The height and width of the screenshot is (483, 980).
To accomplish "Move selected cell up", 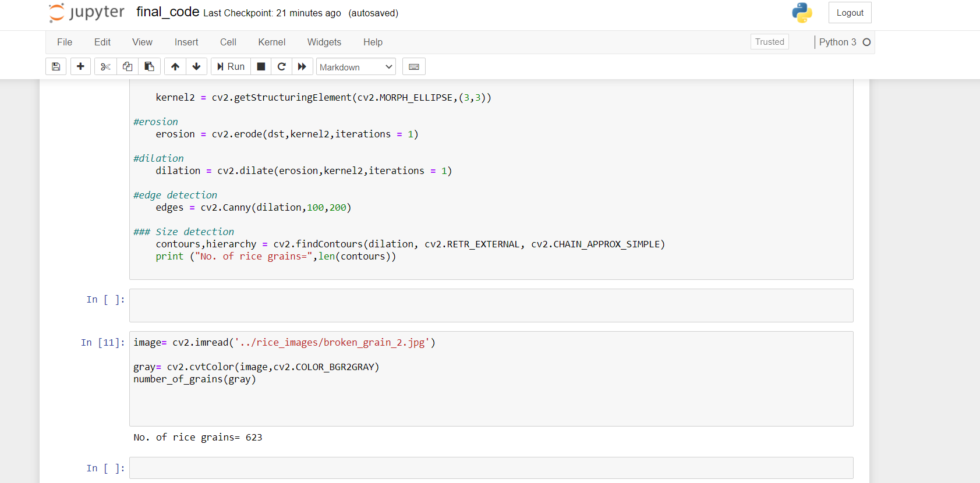I will click(x=175, y=66).
